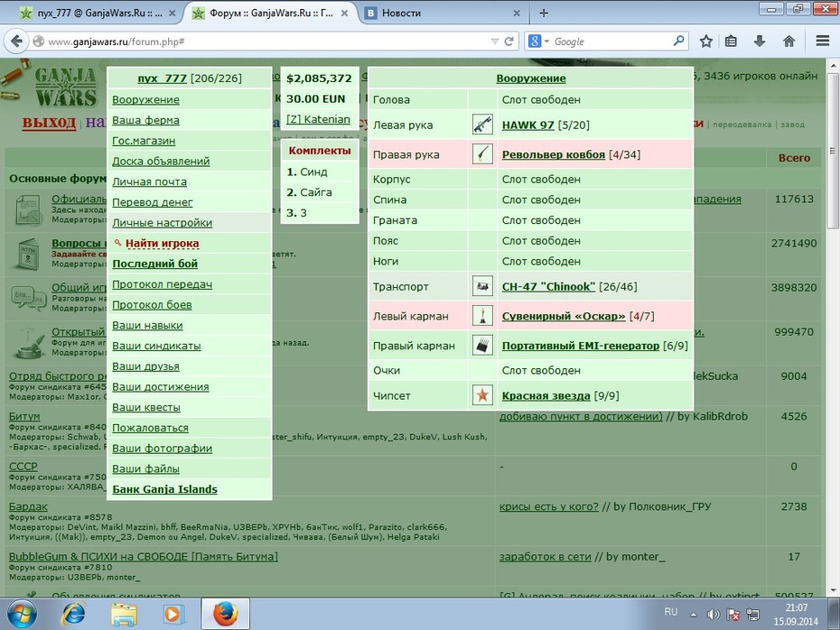Click the Найти игрока menu link
840x630 pixels.
(x=163, y=243)
